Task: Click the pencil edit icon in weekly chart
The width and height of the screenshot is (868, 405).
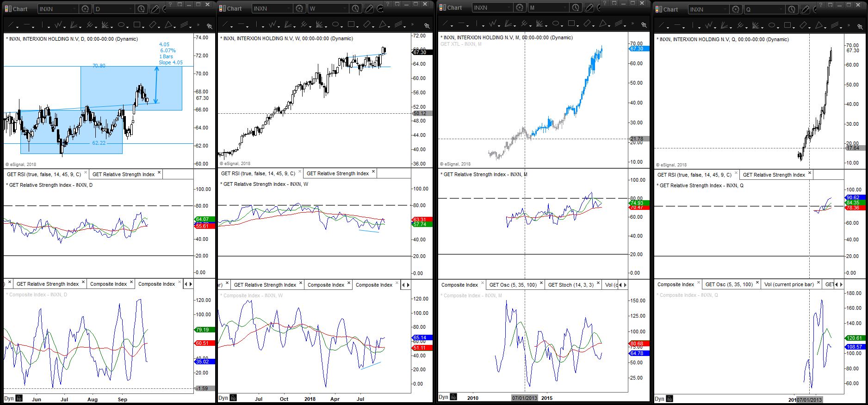Action: pyautogui.click(x=369, y=8)
